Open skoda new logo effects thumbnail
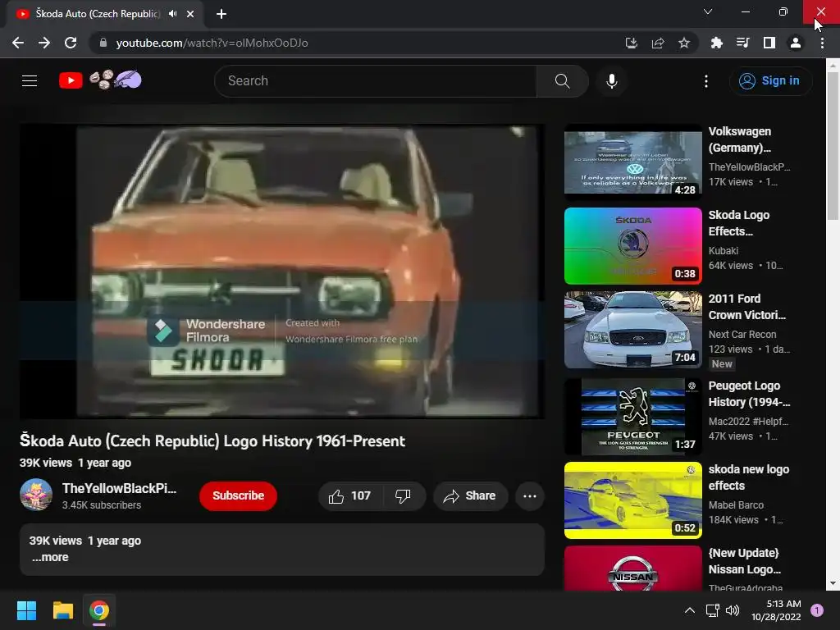The width and height of the screenshot is (840, 630). tap(632, 500)
